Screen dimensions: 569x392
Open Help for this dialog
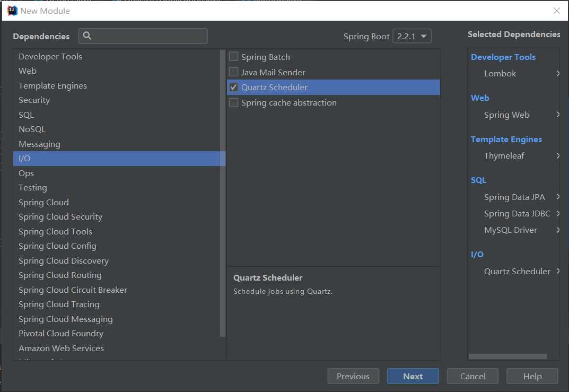coord(532,376)
